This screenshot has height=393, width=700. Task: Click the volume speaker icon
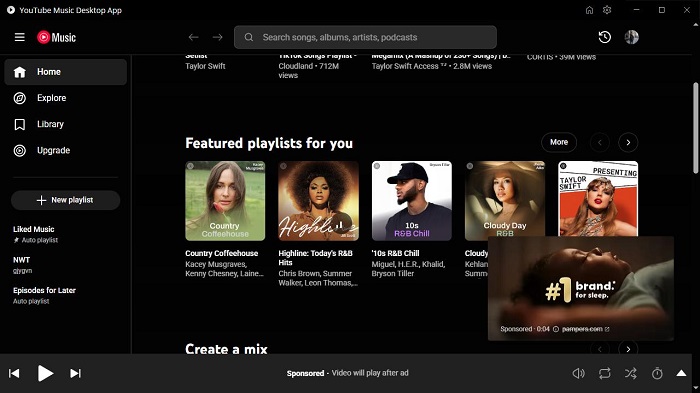(x=578, y=373)
